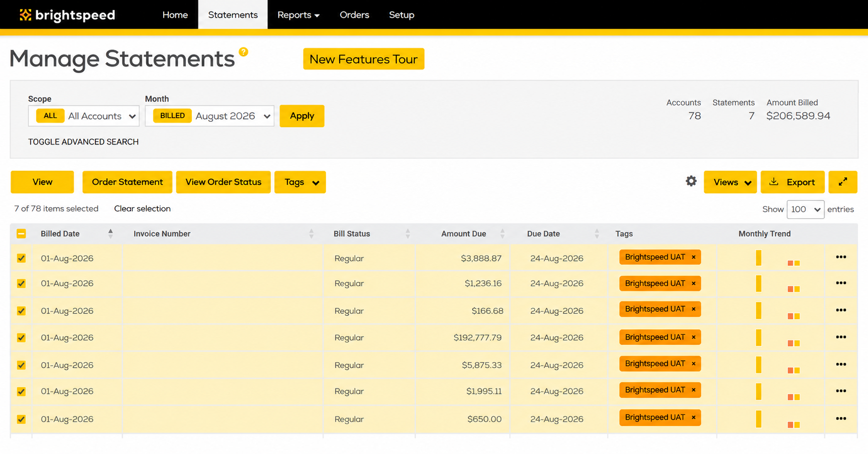
Task: Sort by Billed Date arrows
Action: pos(111,233)
